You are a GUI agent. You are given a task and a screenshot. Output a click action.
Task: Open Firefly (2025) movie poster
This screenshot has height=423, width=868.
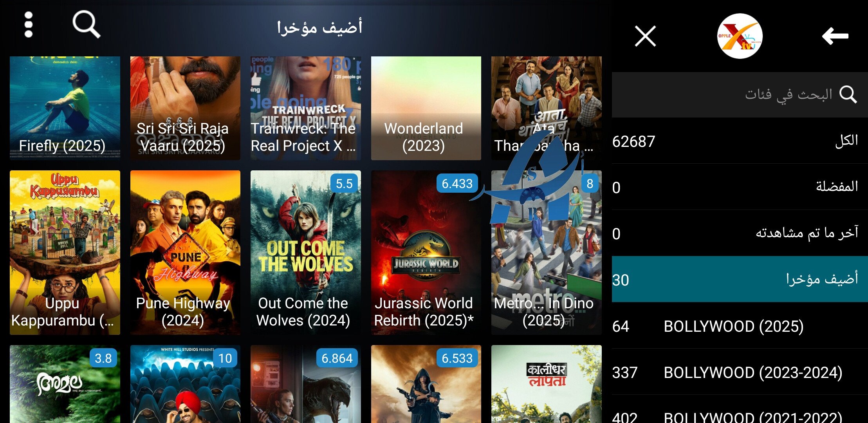click(x=65, y=108)
